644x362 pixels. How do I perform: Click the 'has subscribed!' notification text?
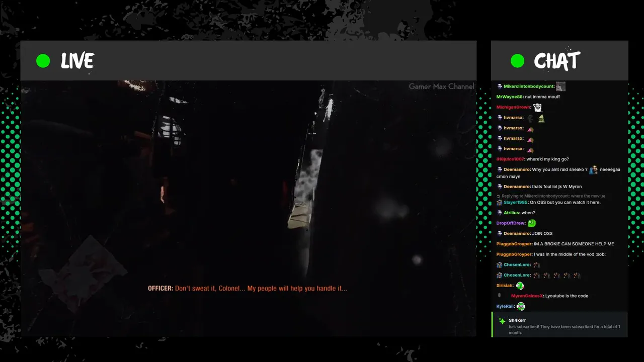[x=564, y=329]
